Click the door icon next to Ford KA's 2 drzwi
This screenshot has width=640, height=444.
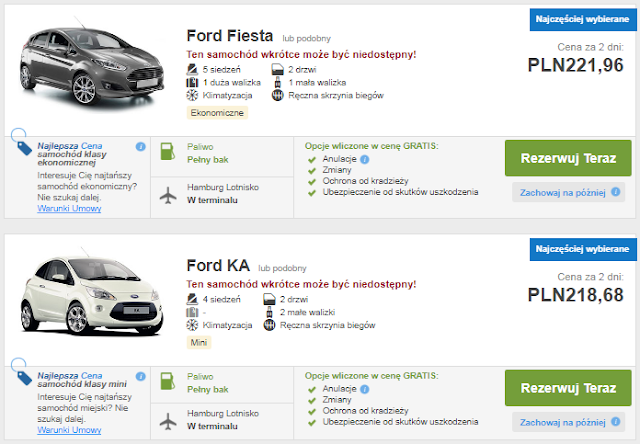[x=269, y=299]
